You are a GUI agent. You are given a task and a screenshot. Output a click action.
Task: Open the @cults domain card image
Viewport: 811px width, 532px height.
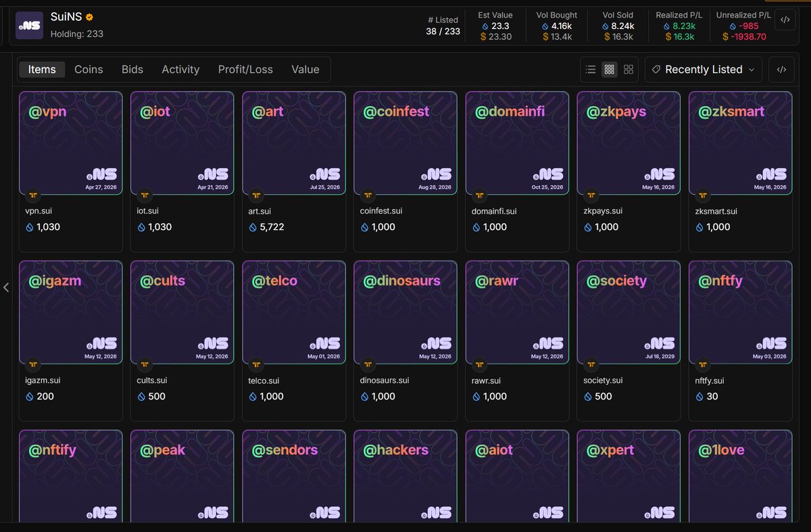click(x=182, y=312)
